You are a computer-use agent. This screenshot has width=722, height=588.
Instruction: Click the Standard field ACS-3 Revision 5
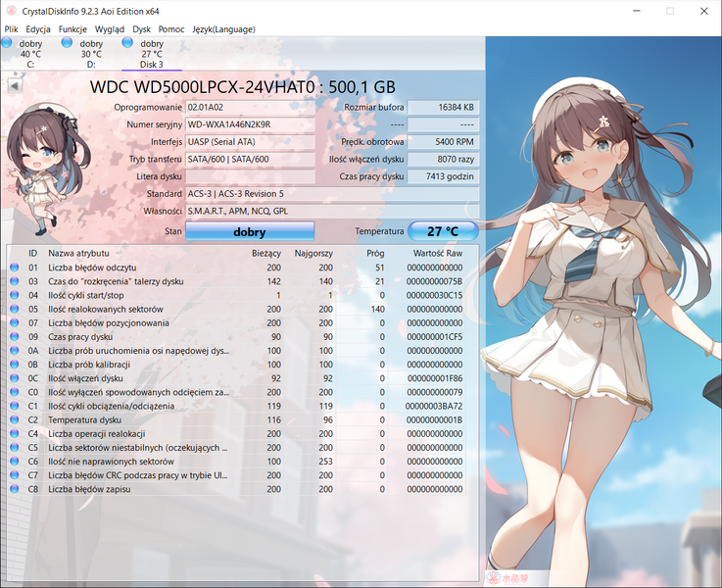pos(332,194)
